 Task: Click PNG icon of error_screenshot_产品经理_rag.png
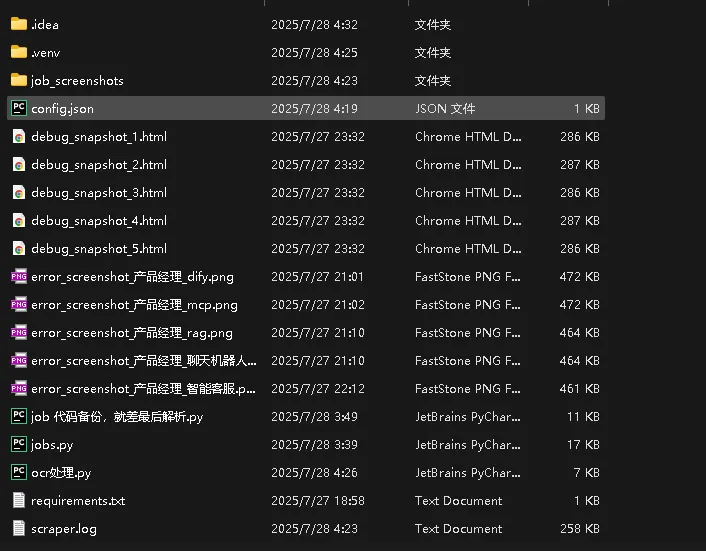coord(19,332)
